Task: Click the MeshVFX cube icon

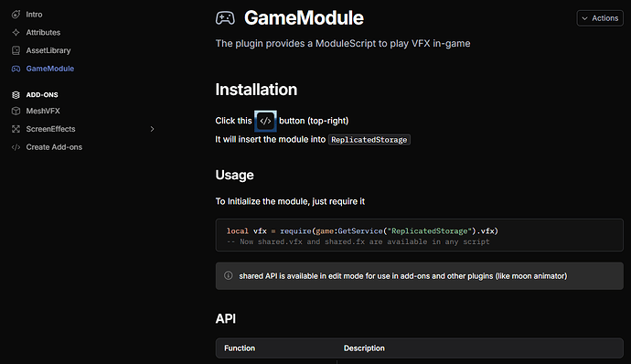Action: [x=16, y=112]
